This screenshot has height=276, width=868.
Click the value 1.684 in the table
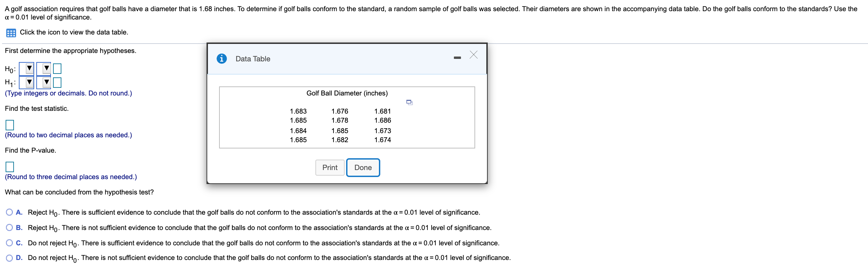pos(298,131)
